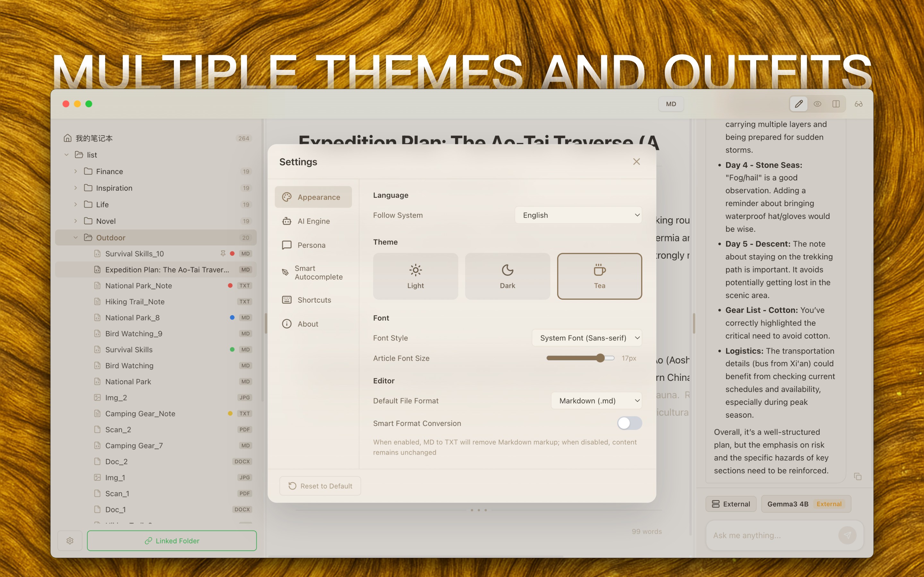
Task: Open reading mode via the glasses icon
Action: click(x=859, y=104)
